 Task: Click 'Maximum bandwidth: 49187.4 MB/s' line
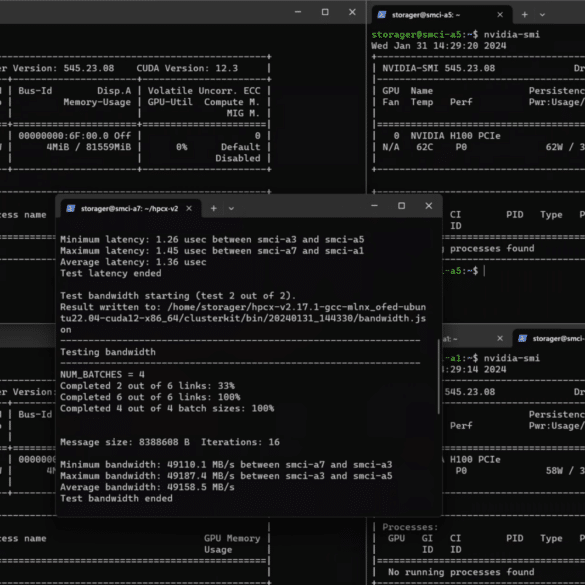[226, 476]
